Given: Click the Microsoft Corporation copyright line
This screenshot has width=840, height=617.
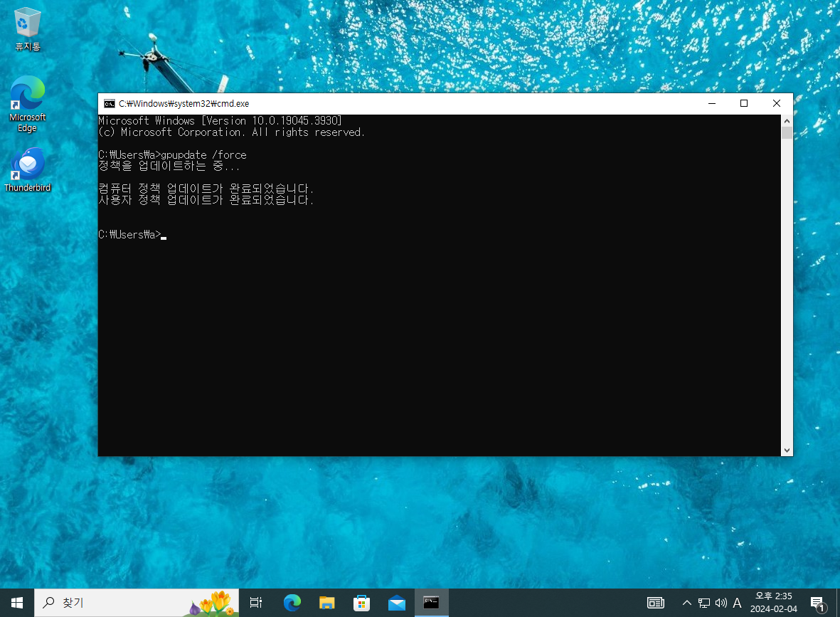Looking at the screenshot, I should [x=231, y=132].
